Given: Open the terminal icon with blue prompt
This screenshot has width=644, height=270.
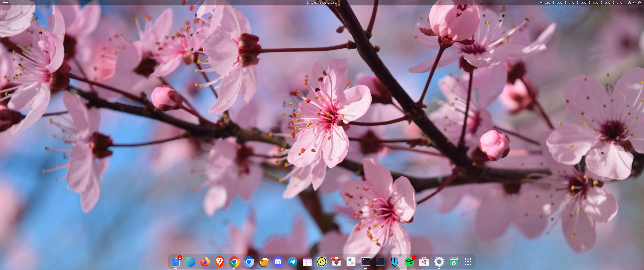Looking at the screenshot, I should pos(380,262).
